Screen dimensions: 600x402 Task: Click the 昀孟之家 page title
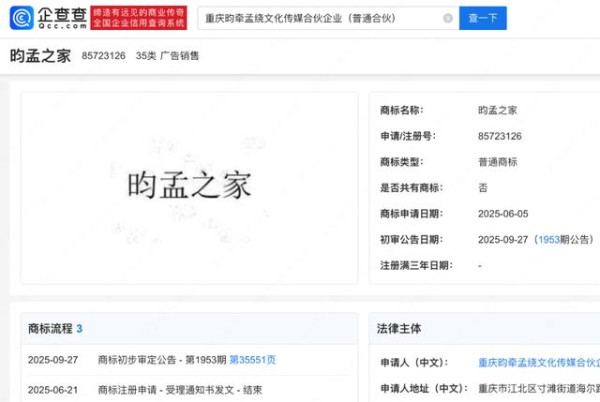[40, 56]
